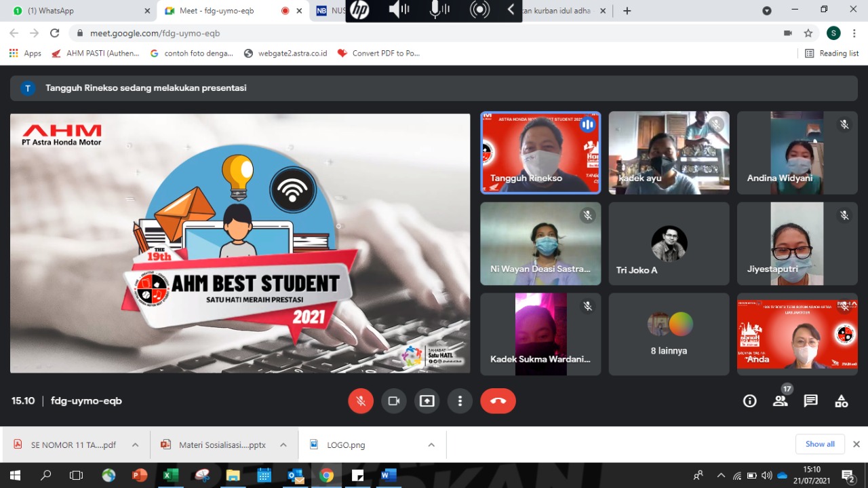
Task: Open the contoh foto denga... bookmark
Action: pyautogui.click(x=191, y=53)
